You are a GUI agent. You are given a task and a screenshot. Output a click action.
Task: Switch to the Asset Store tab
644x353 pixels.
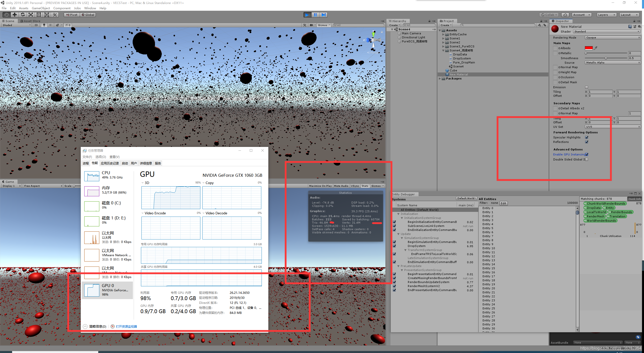point(30,21)
